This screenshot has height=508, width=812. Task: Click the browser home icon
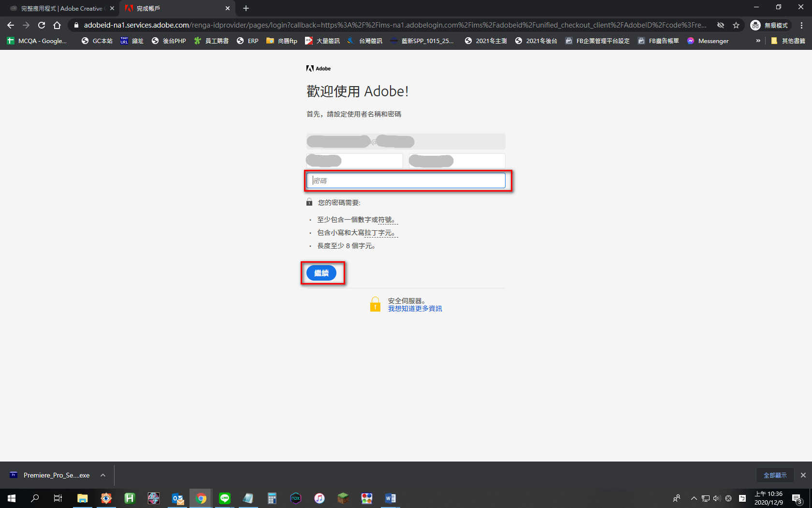pyautogui.click(x=57, y=25)
